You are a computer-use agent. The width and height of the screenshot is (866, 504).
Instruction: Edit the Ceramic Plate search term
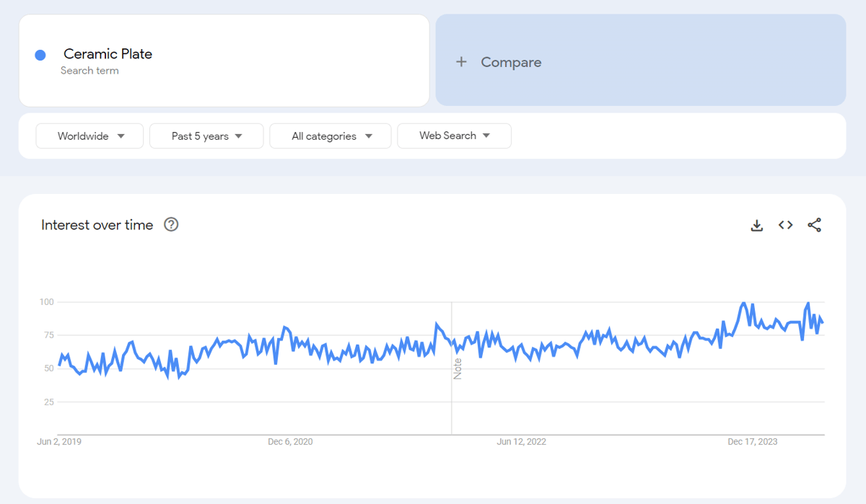[x=108, y=54]
